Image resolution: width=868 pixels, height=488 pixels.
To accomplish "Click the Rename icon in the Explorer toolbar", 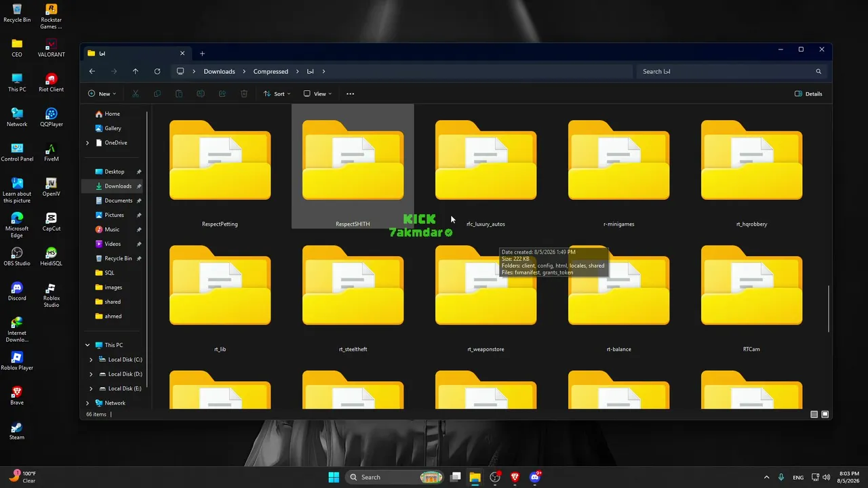I will click(201, 94).
